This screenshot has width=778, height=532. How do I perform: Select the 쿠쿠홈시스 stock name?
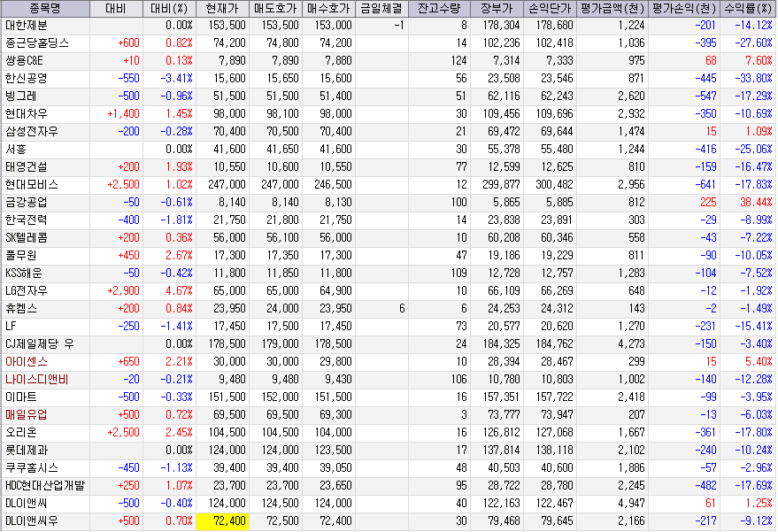32,468
